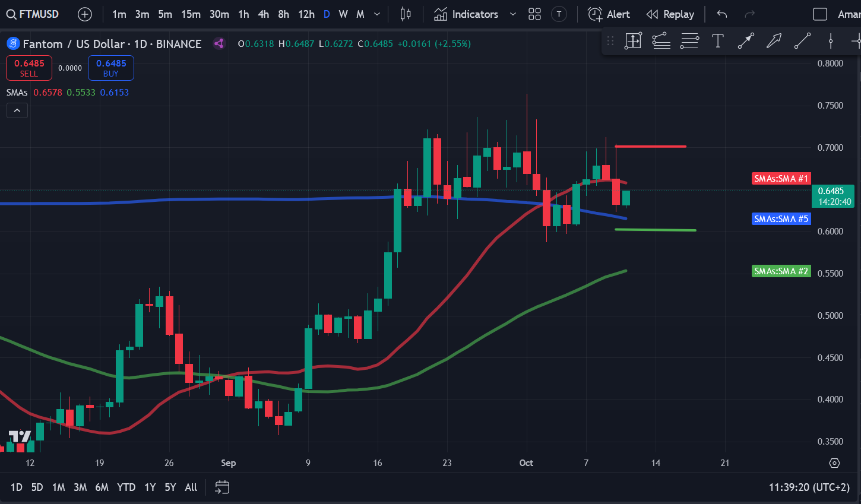
Task: Click the SMAs indicator legend label
Action: pos(17,93)
